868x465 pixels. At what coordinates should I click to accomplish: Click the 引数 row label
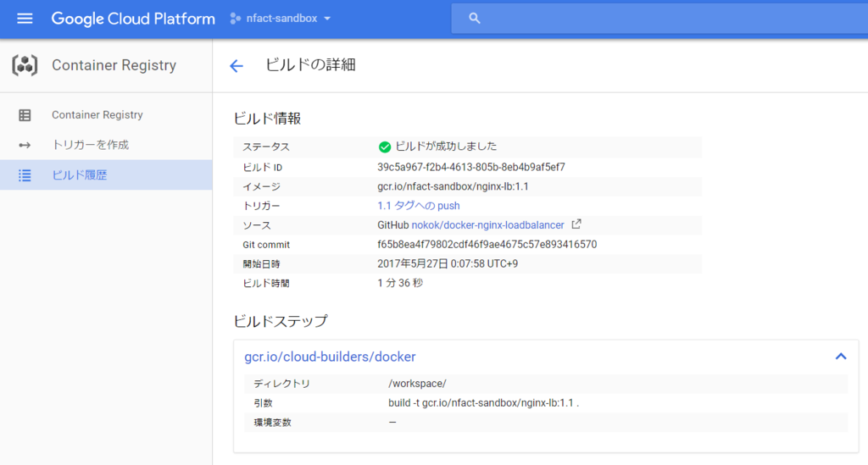coord(263,403)
